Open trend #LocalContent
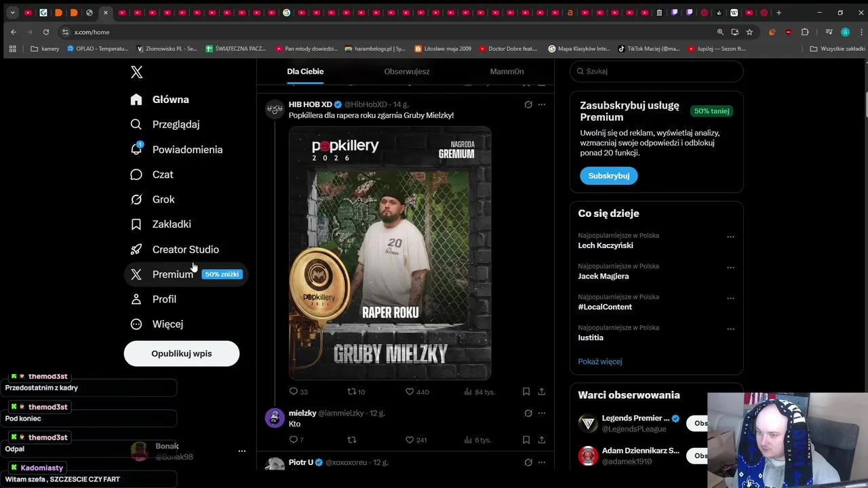Image resolution: width=868 pixels, height=488 pixels. pos(605,307)
